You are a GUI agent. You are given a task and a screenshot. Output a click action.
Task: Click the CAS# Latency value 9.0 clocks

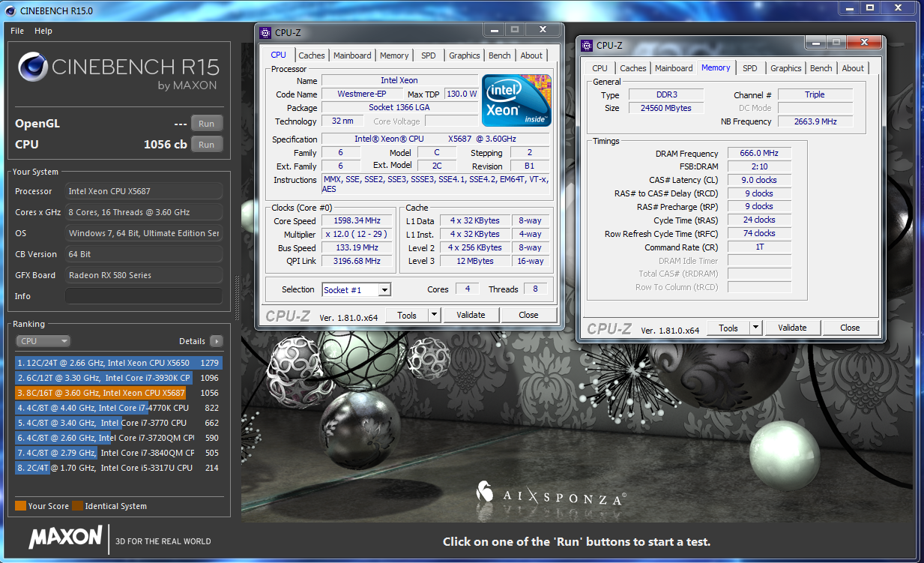coord(759,180)
